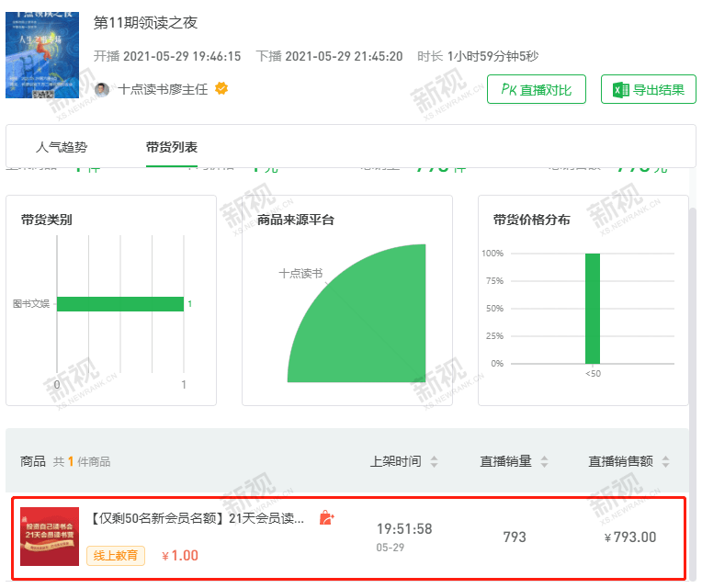Click the 线上教育 category tag
This screenshot has height=588, width=702.
[x=116, y=555]
